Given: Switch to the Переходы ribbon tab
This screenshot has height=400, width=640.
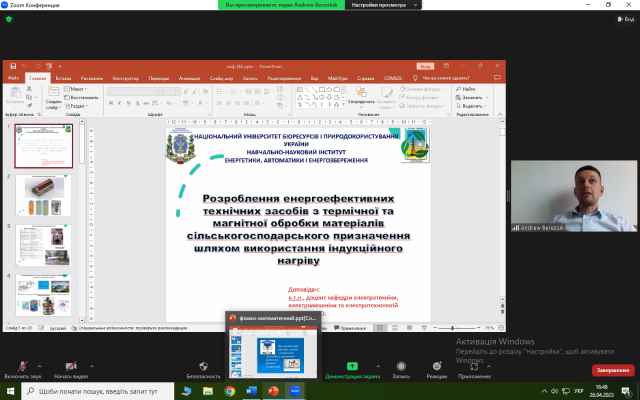Looking at the screenshot, I should [x=159, y=78].
